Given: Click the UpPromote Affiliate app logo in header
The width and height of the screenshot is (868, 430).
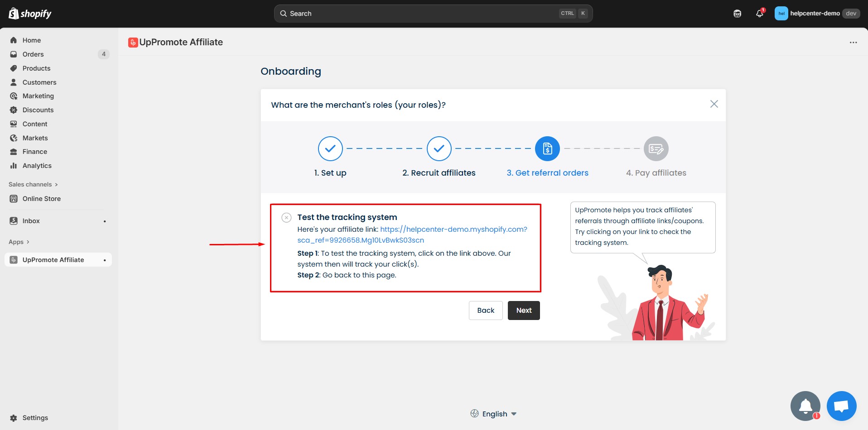Looking at the screenshot, I should coord(133,43).
